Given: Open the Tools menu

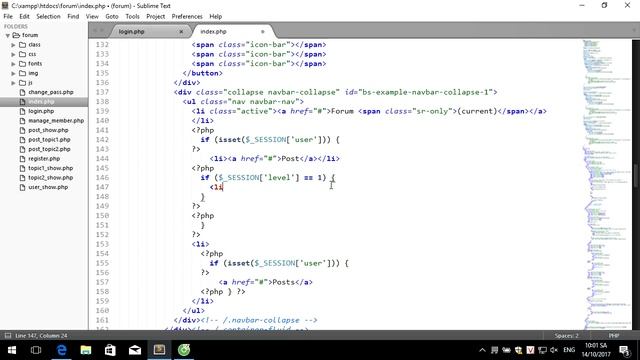Looking at the screenshot, I should click(132, 17).
